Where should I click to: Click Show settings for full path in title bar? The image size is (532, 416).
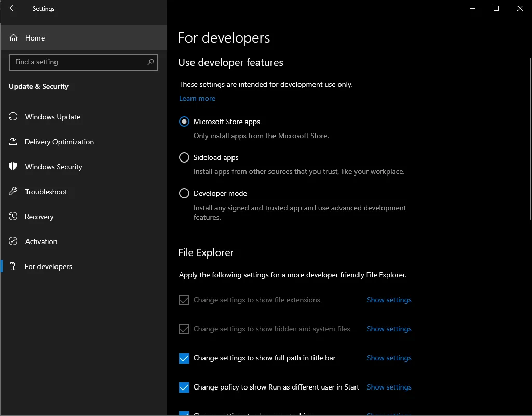tap(389, 358)
